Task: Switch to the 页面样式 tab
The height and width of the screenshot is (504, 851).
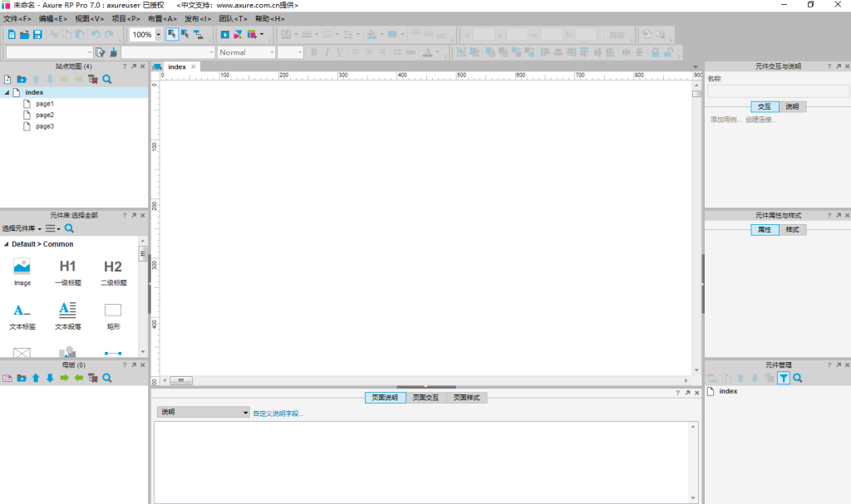Action: (x=468, y=398)
